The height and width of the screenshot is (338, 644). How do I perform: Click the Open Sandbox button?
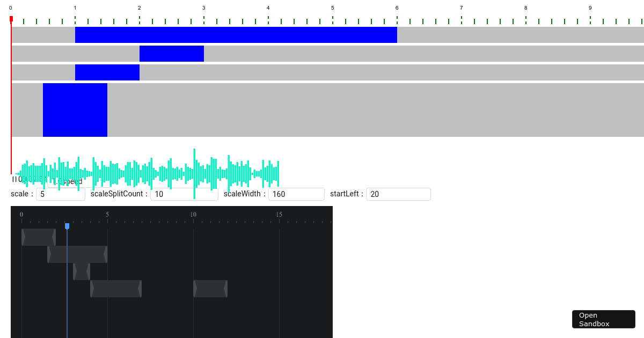603,319
